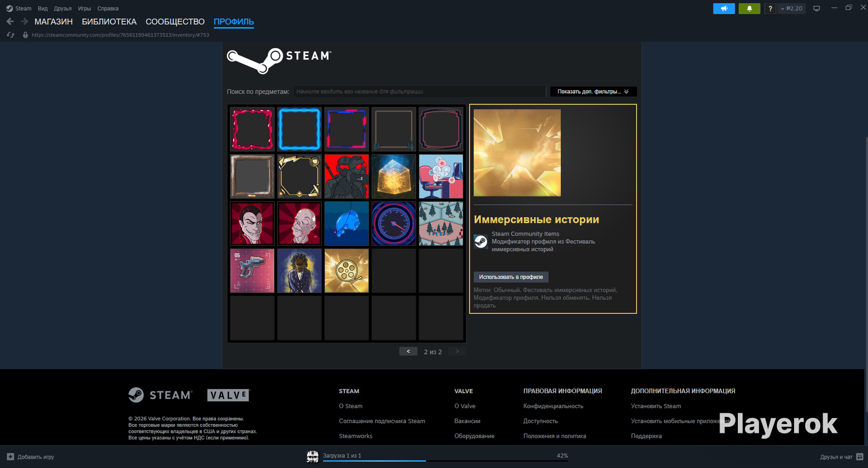Click the golden Иммерсивные истории preview image
Viewport: 868px width, 468px height.
517,153
